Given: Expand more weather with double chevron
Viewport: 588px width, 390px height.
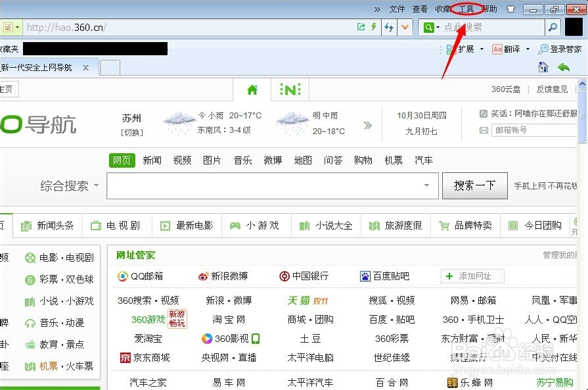Looking at the screenshot, I should coord(368,125).
